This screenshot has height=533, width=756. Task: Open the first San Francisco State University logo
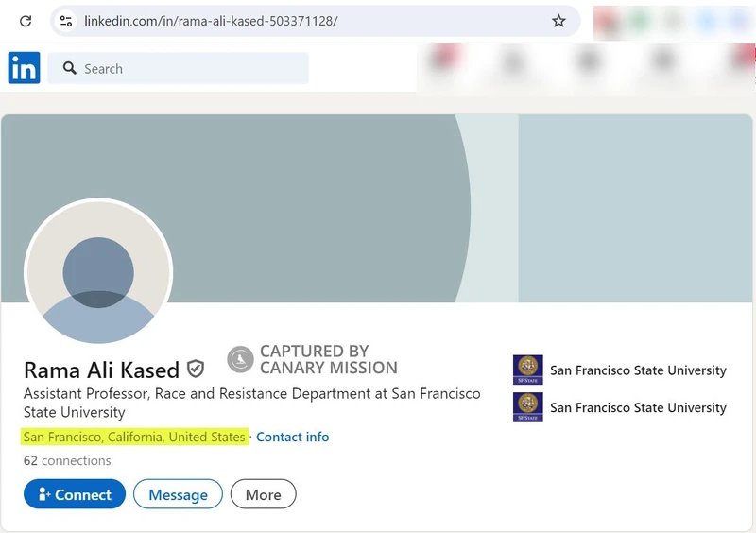[528, 370]
